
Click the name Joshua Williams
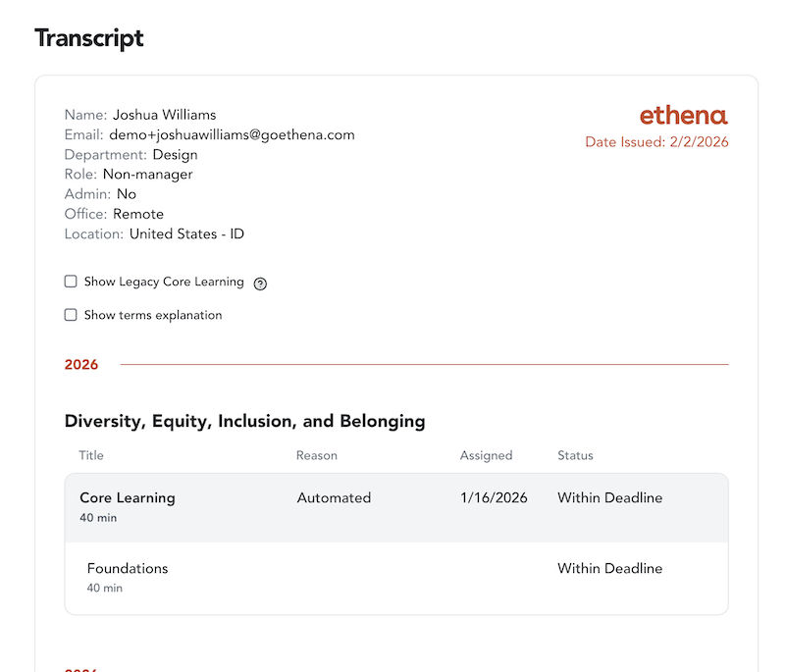tap(164, 115)
